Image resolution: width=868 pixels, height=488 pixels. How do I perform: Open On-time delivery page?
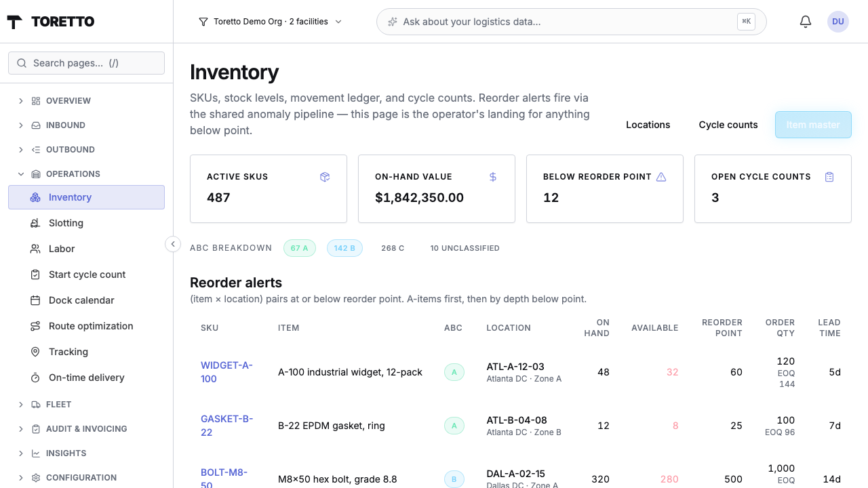point(86,378)
